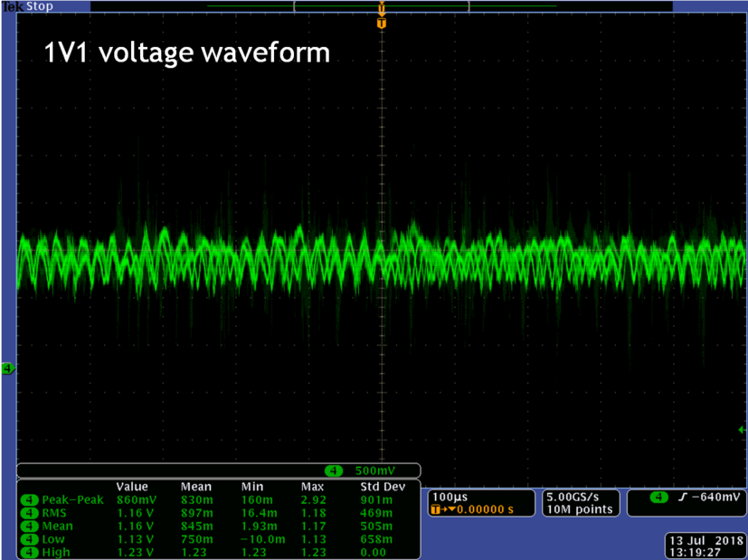Click the Min column header

click(252, 487)
